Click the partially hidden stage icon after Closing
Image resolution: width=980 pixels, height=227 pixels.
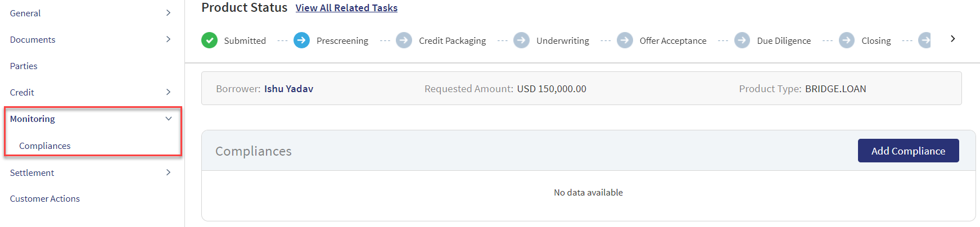click(924, 40)
